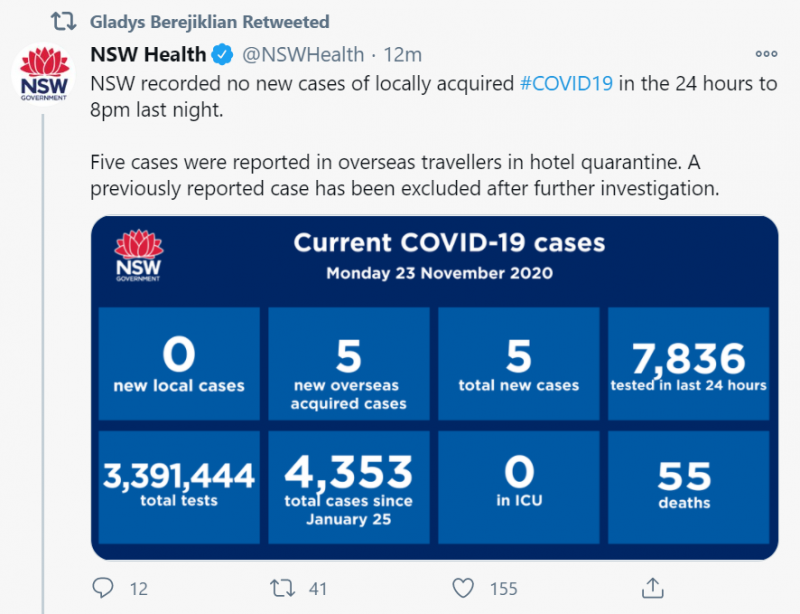Click the 12 replies count
This screenshot has width=800, height=614.
coord(139,588)
